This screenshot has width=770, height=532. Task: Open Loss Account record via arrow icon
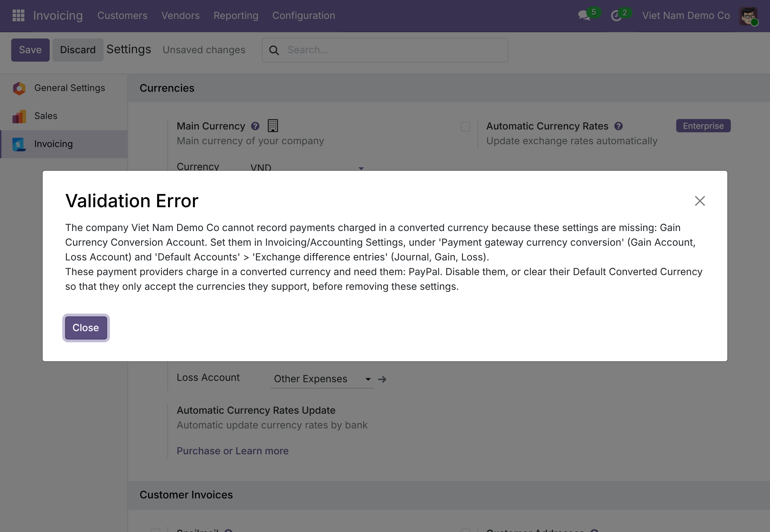[382, 379]
